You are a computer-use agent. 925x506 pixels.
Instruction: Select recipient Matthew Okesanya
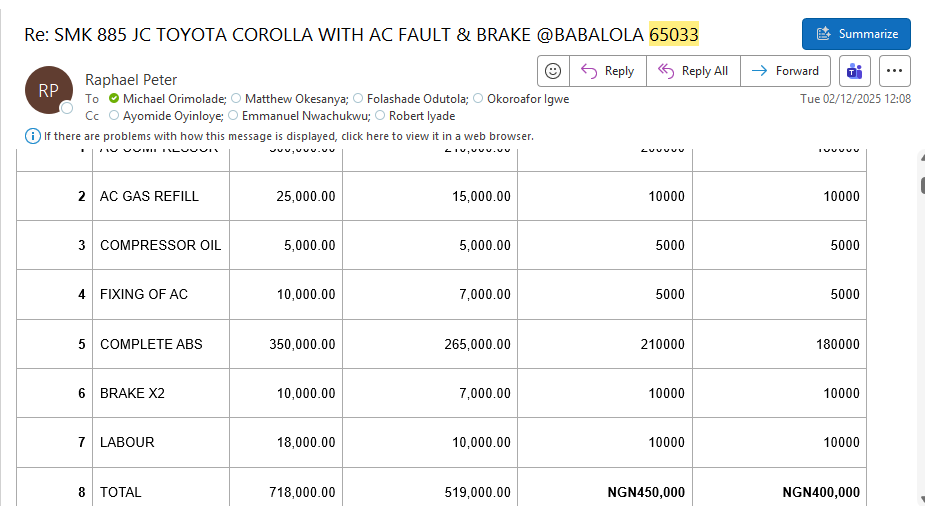tap(297, 98)
